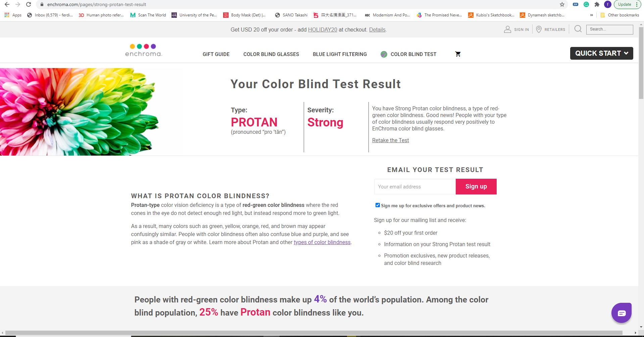The height and width of the screenshot is (337, 644).
Task: Focus the email address field
Action: pyautogui.click(x=415, y=186)
